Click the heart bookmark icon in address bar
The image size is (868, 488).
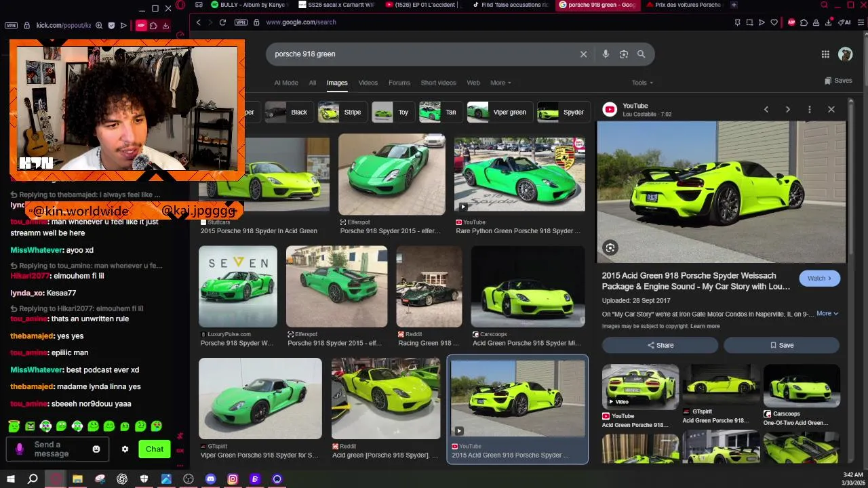pyautogui.click(x=774, y=22)
